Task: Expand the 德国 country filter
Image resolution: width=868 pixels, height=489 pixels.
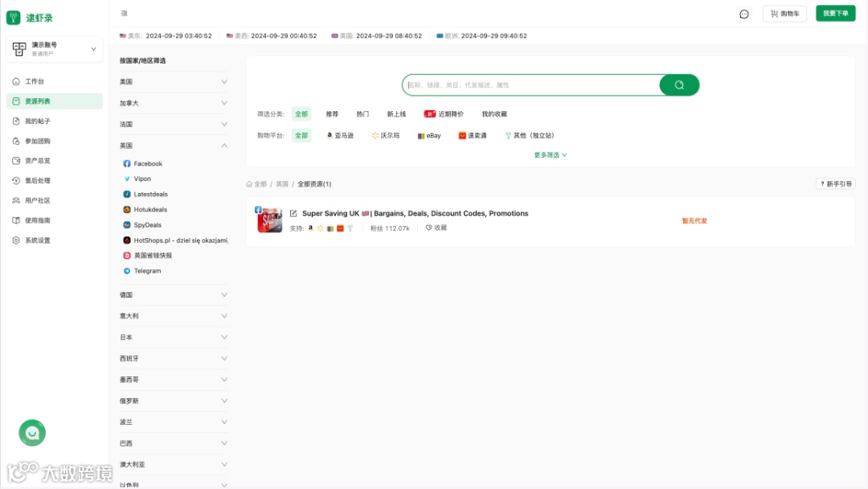Action: coord(174,295)
